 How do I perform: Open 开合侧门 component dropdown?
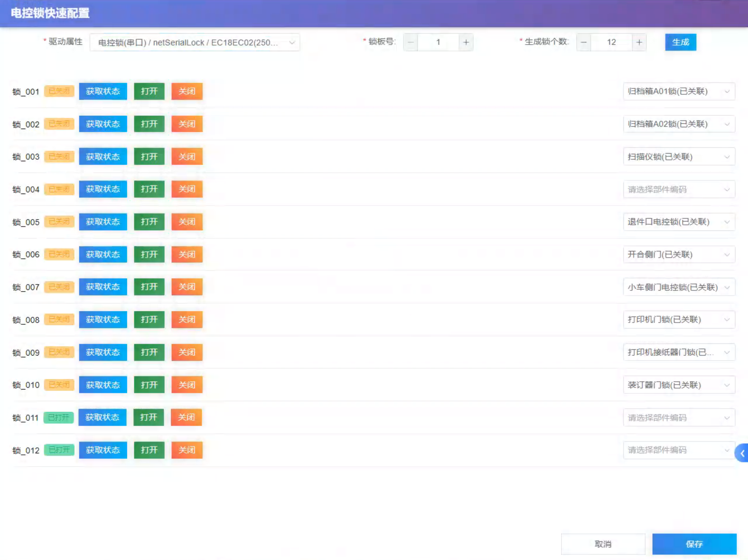tap(679, 254)
